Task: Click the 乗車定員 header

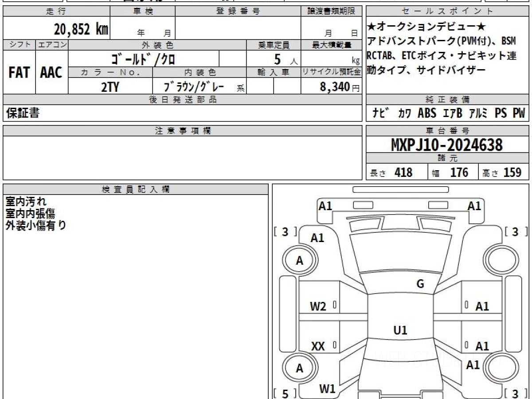Action: [x=274, y=45]
